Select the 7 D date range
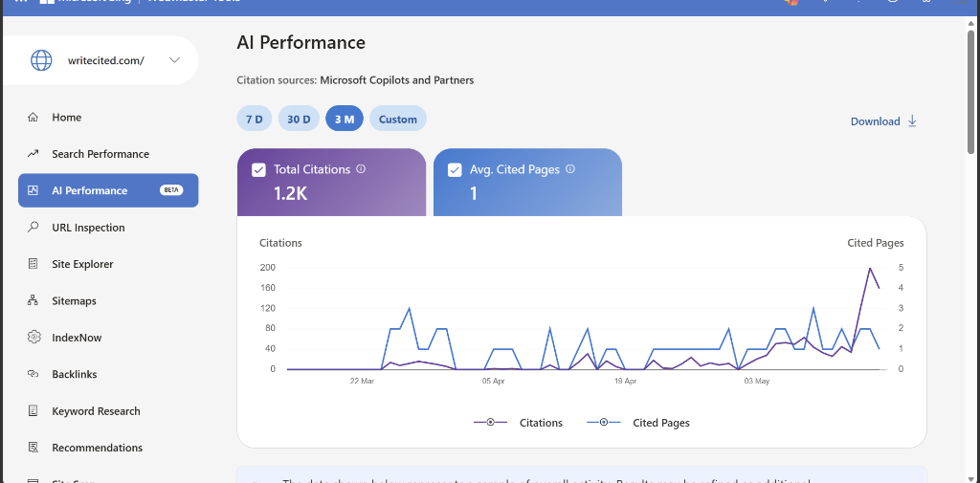 point(255,119)
